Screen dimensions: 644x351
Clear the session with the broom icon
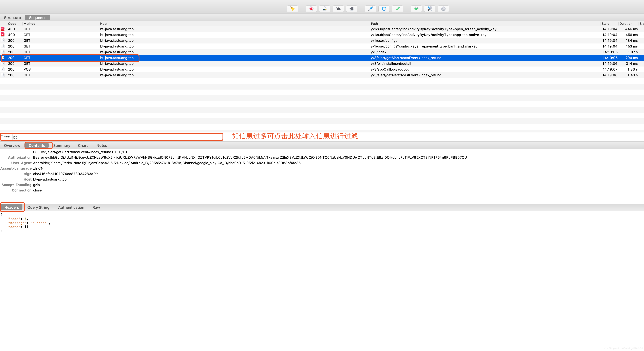click(292, 9)
